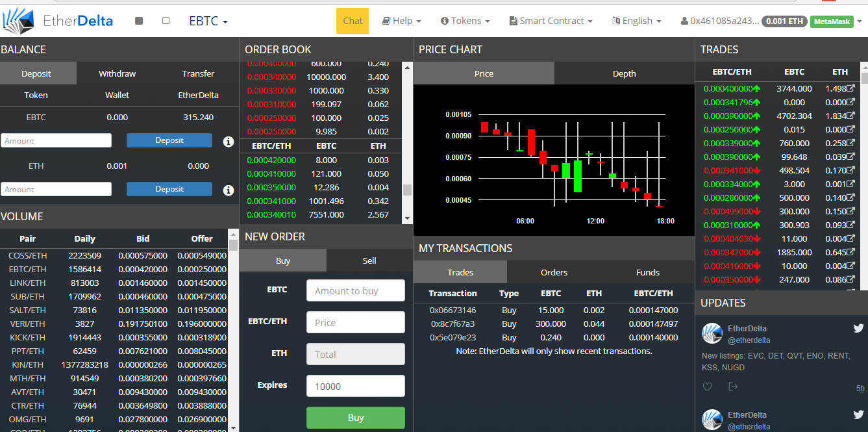Click Deposit button for ETH

[x=169, y=189]
